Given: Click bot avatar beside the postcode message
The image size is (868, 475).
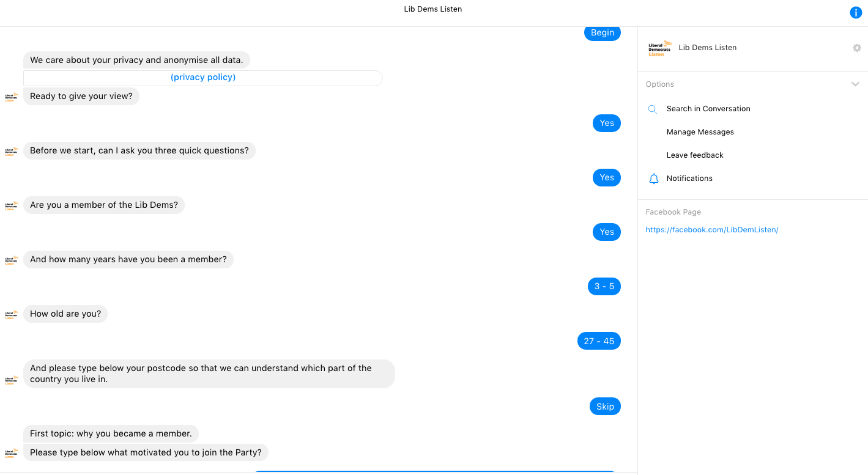Looking at the screenshot, I should [x=11, y=380].
